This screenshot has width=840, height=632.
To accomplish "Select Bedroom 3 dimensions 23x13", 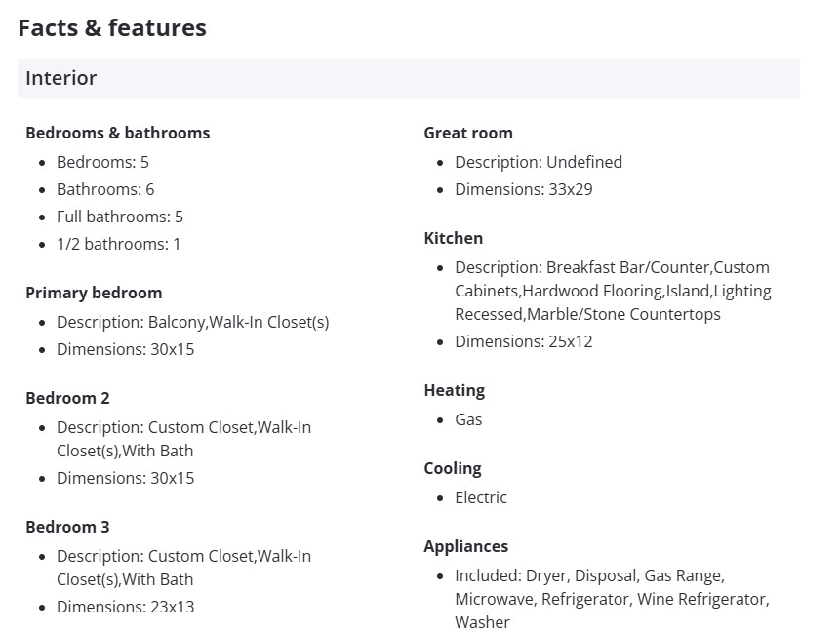I will (125, 607).
